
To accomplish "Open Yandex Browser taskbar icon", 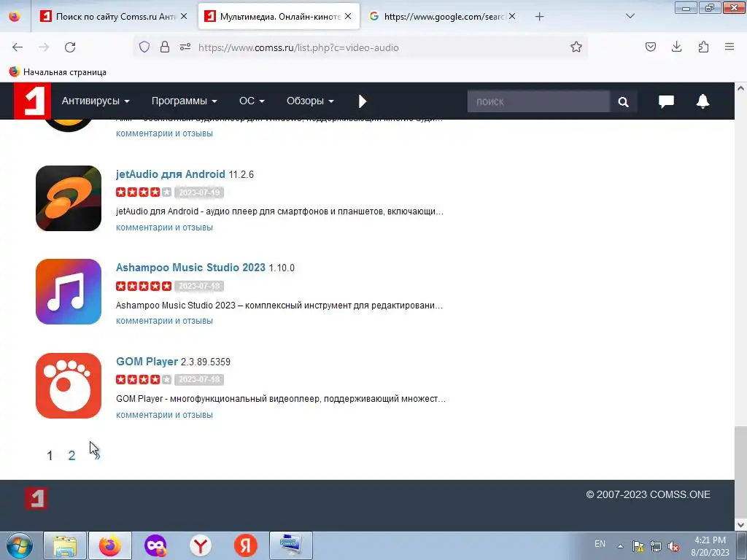I will (201, 545).
